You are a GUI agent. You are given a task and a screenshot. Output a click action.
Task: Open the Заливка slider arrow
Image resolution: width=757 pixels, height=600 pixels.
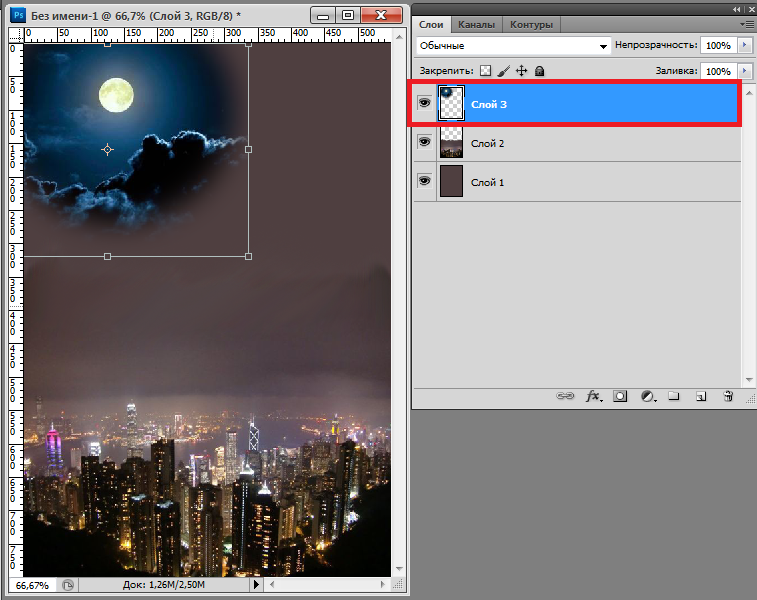[x=744, y=71]
